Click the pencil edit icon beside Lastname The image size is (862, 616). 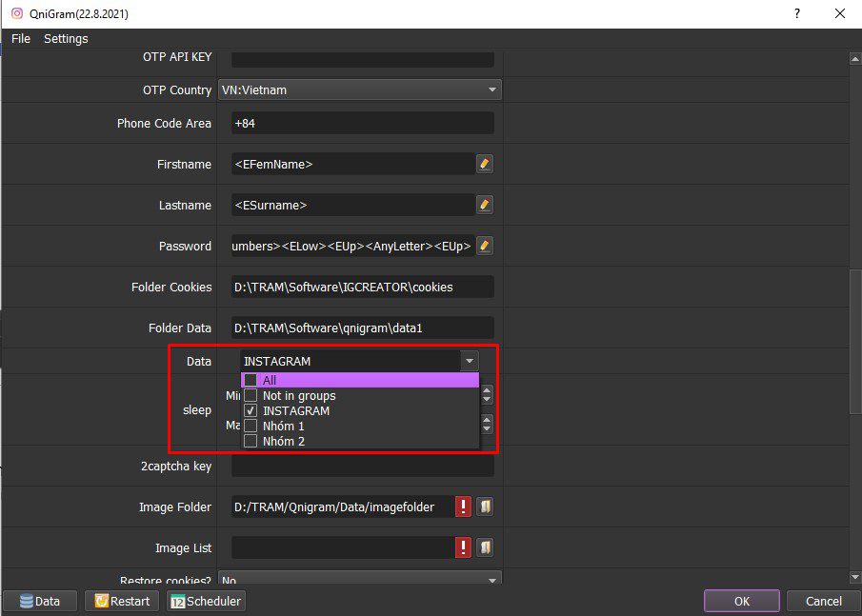(484, 205)
